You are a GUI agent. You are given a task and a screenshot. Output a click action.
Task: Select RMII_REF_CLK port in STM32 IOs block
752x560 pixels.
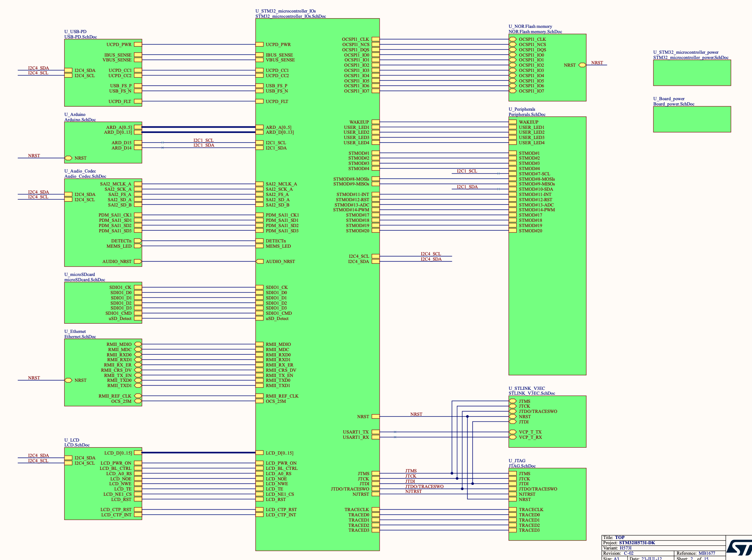coord(260,396)
